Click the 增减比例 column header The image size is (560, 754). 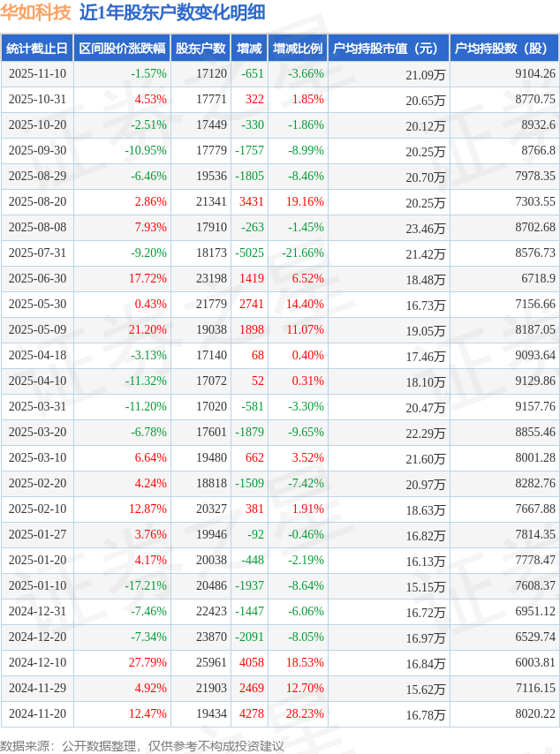(298, 49)
